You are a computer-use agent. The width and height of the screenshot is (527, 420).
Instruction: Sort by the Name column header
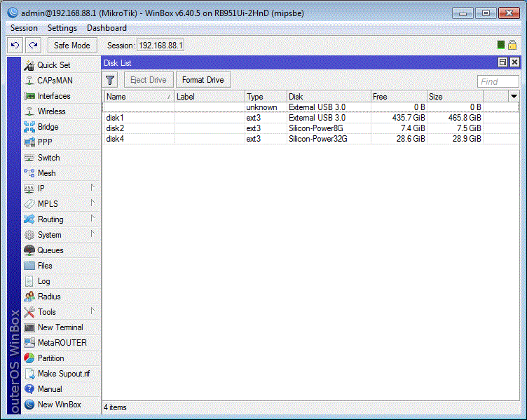139,97
